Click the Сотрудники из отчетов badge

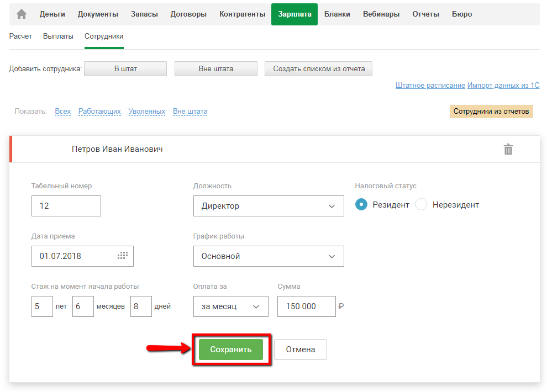pyautogui.click(x=491, y=112)
